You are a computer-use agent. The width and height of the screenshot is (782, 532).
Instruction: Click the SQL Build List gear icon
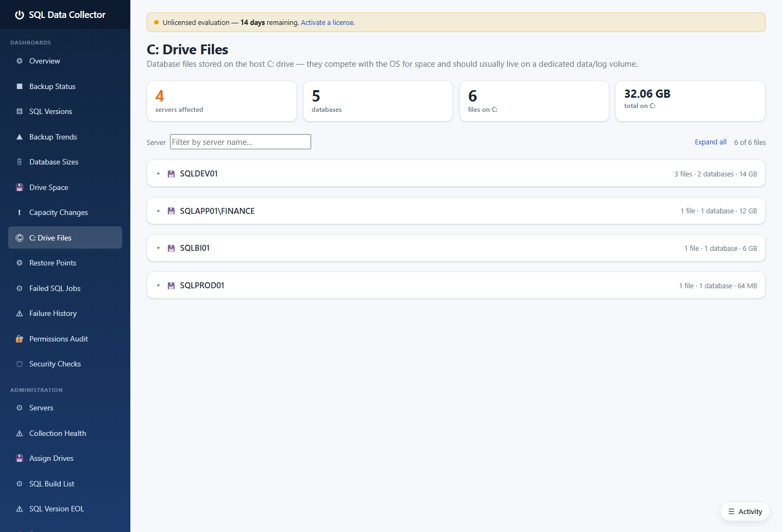[x=20, y=484]
